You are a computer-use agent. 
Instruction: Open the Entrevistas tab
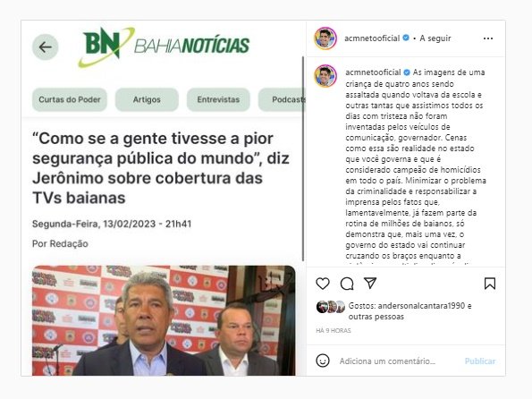[218, 99]
